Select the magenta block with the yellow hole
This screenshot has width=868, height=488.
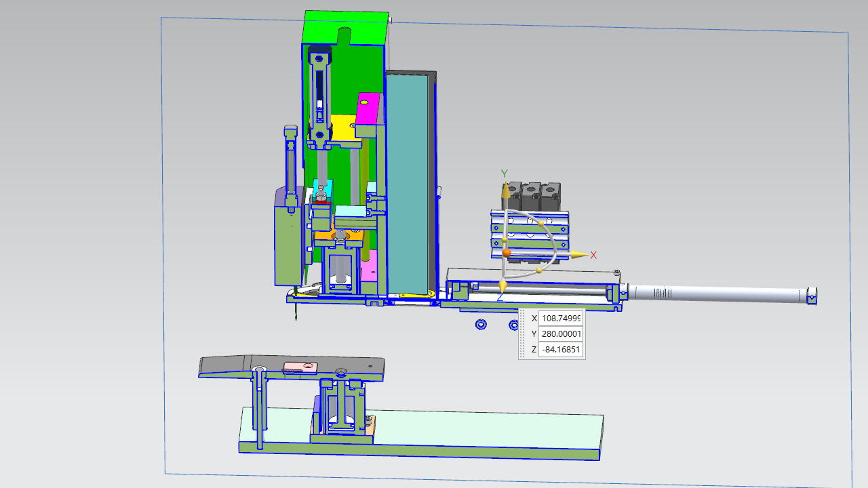point(368,109)
